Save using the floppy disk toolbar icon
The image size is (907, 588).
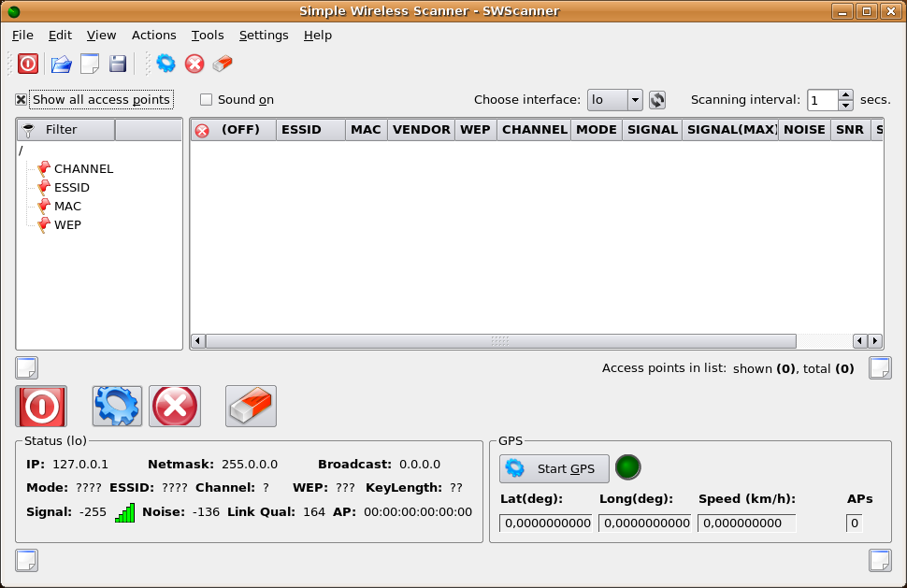118,64
